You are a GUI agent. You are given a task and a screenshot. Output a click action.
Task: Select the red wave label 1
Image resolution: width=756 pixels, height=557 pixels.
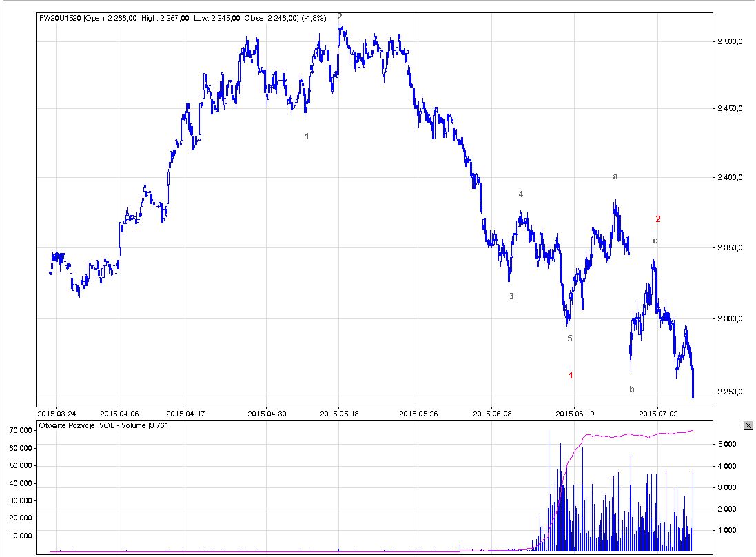coord(571,375)
